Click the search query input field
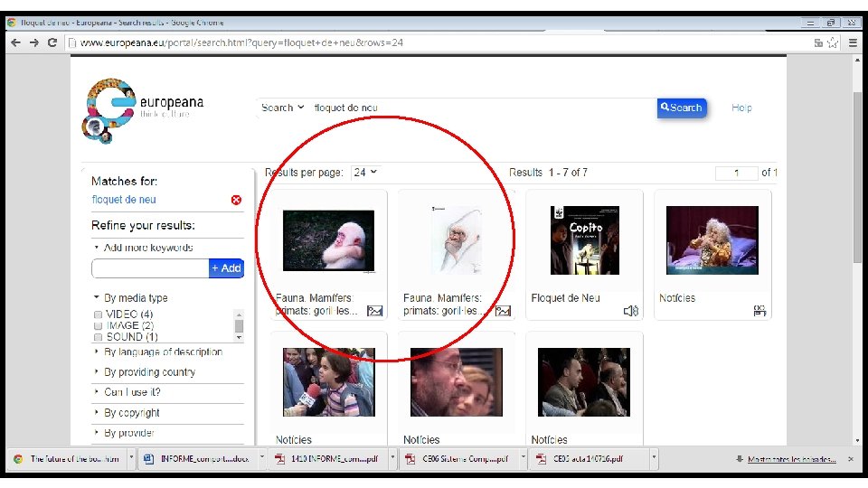 coord(482,108)
